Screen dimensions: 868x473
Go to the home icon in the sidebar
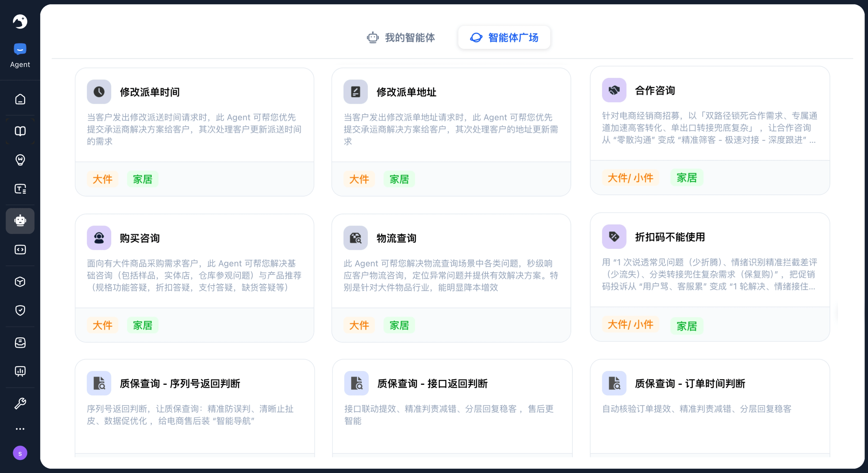20,99
